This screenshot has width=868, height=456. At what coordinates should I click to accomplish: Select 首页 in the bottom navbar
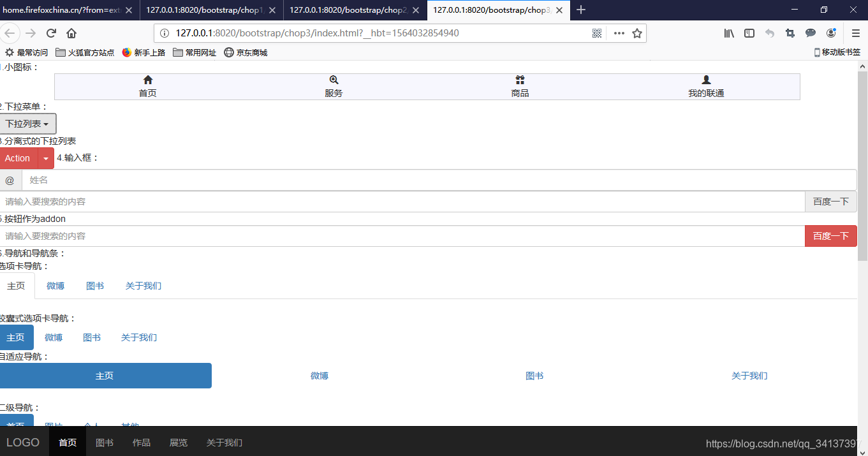coord(68,443)
